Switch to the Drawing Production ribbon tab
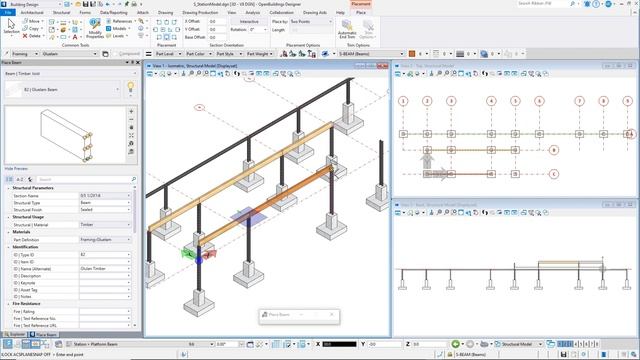The width and height of the screenshot is (640, 360). pyautogui.click(x=200, y=13)
